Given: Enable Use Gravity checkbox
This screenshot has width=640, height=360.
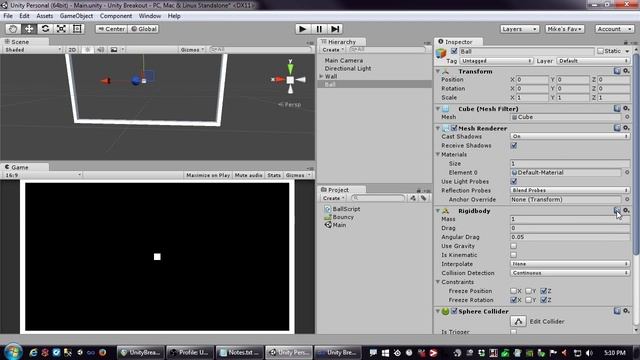Looking at the screenshot, I should 514,246.
